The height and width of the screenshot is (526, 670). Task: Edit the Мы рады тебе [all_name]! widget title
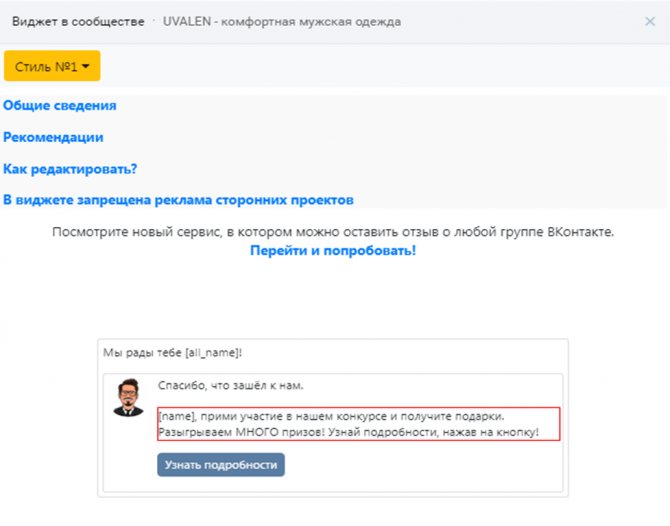173,353
